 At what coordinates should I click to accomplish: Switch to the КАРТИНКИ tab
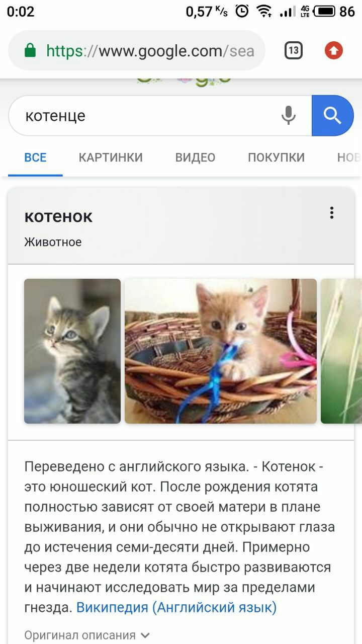pyautogui.click(x=111, y=157)
